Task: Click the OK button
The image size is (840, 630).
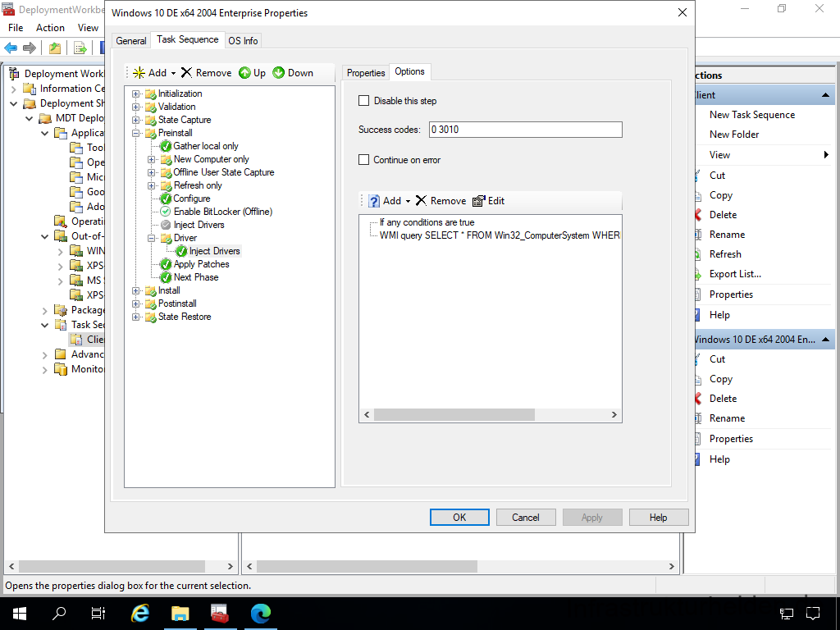Action: (459, 518)
